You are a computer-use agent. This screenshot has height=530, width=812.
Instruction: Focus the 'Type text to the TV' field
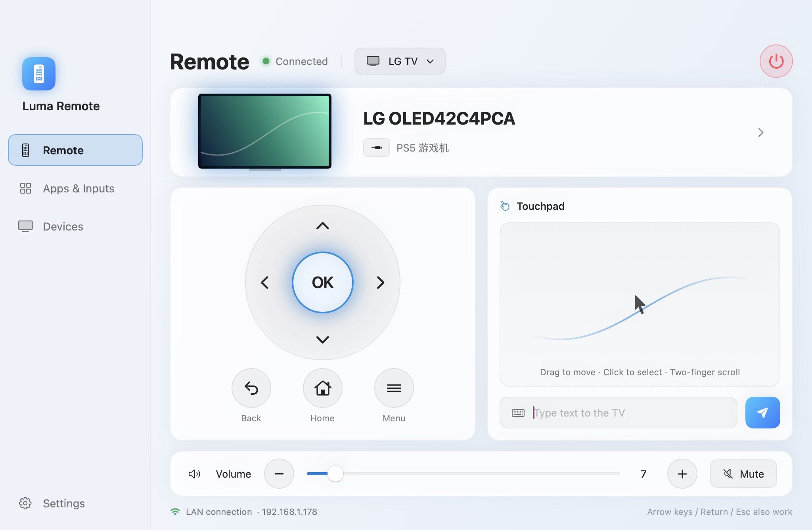click(x=619, y=413)
